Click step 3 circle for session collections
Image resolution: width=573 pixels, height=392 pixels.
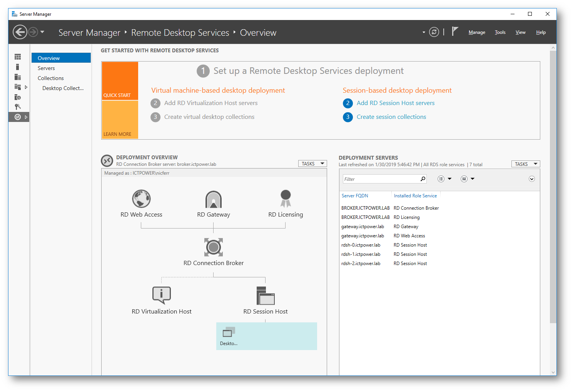coord(348,117)
